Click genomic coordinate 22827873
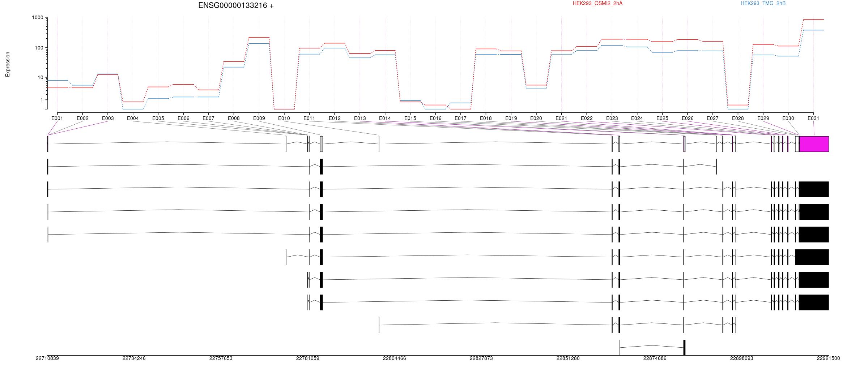This screenshot has width=868, height=365. (481, 358)
